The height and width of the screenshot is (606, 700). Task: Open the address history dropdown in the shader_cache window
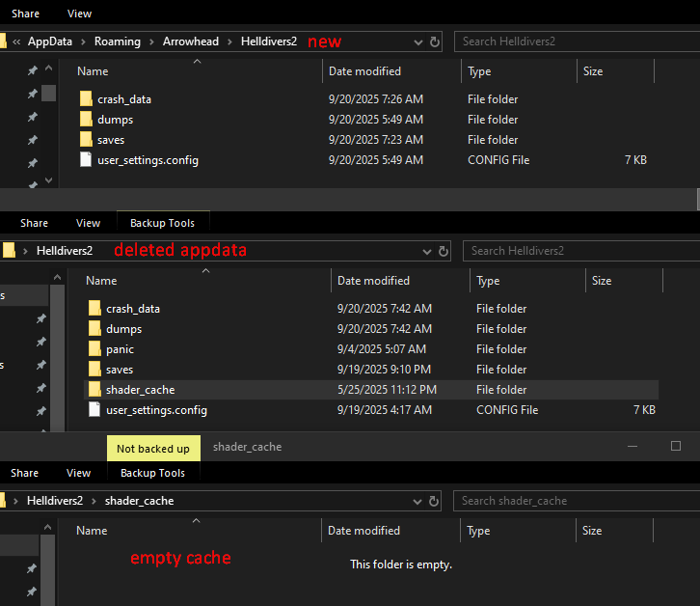(x=417, y=501)
